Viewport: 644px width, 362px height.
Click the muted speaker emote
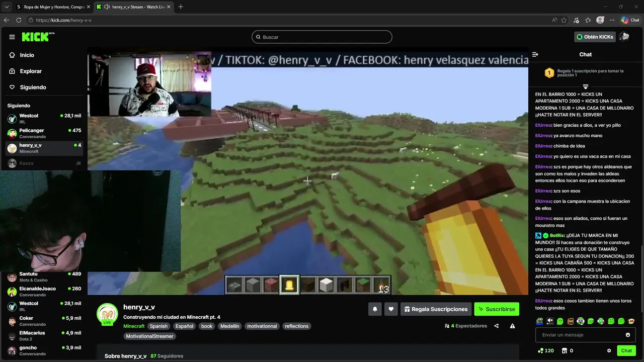[x=550, y=321]
